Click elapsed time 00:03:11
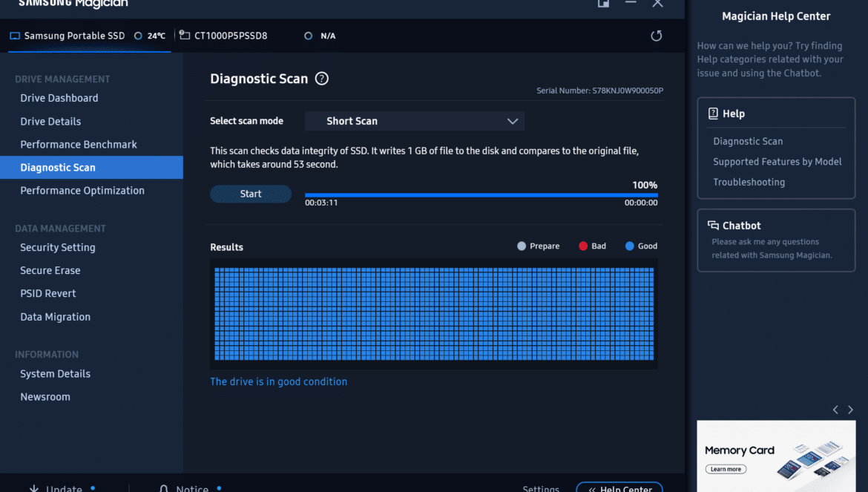The height and width of the screenshot is (492, 868). pyautogui.click(x=321, y=203)
